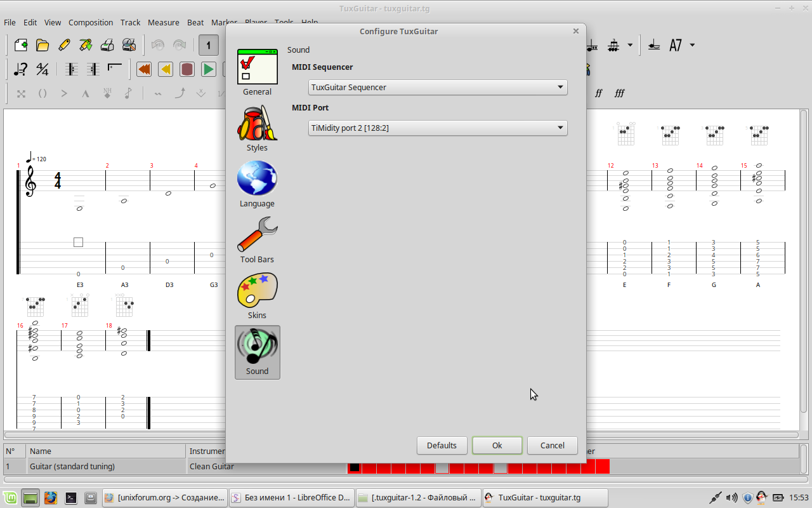The image size is (812, 508).
Task: Toggle heavy accentuated note effect
Action: pos(86,93)
